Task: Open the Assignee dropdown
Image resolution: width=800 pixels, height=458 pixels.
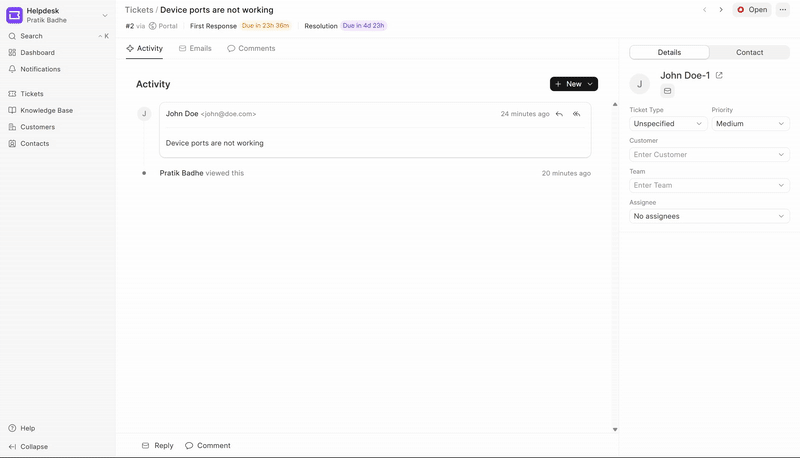Action: (x=709, y=216)
